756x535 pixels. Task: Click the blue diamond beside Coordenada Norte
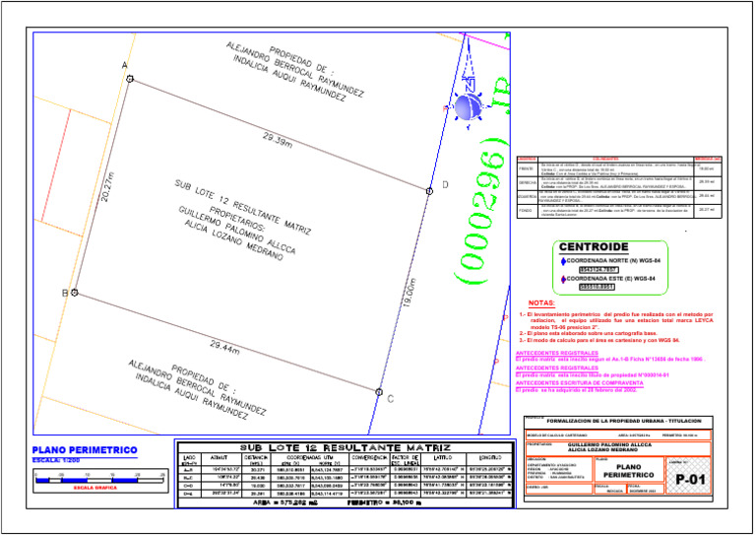(563, 261)
